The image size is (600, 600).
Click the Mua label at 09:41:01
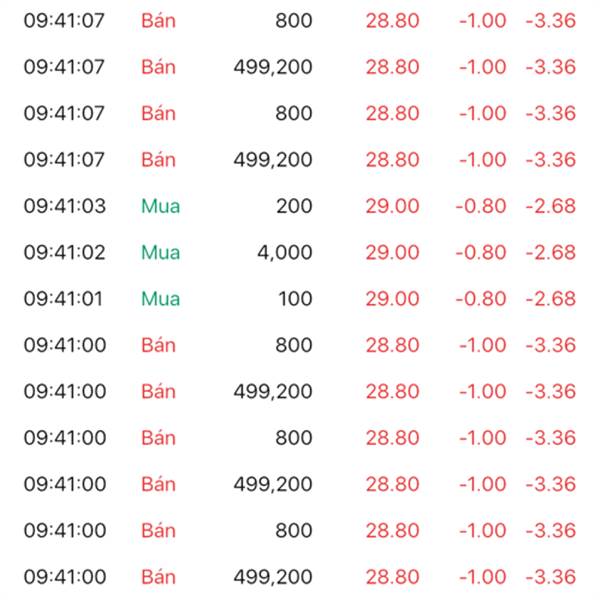coord(160,299)
